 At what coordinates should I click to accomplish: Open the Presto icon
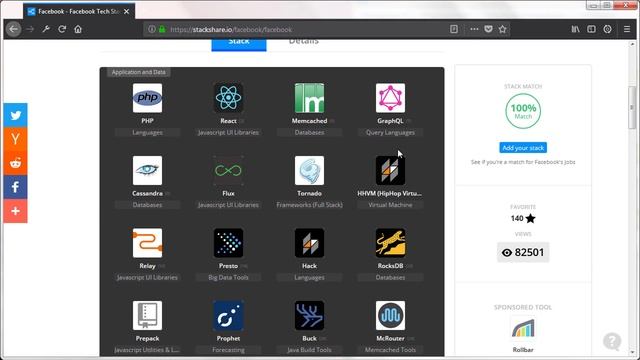click(x=228, y=243)
